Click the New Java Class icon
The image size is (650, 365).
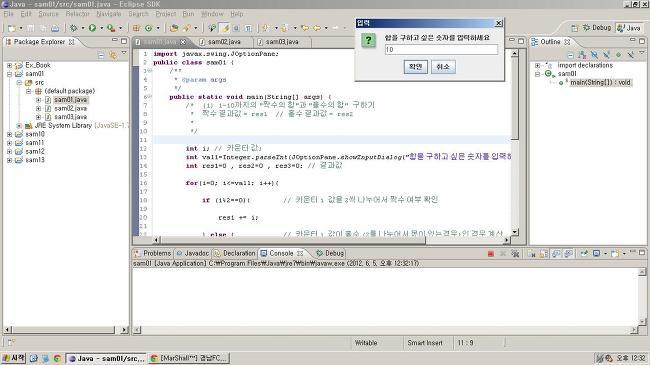click(x=148, y=28)
